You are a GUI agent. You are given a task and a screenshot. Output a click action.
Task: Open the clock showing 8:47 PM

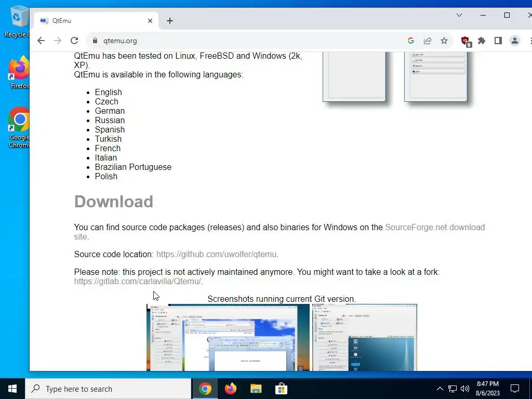(487, 389)
